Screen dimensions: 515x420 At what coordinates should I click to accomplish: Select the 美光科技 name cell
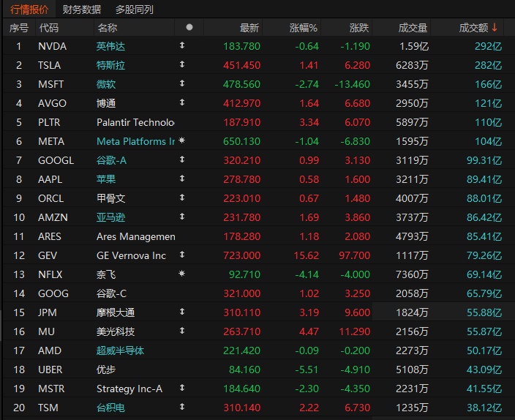[116, 331]
